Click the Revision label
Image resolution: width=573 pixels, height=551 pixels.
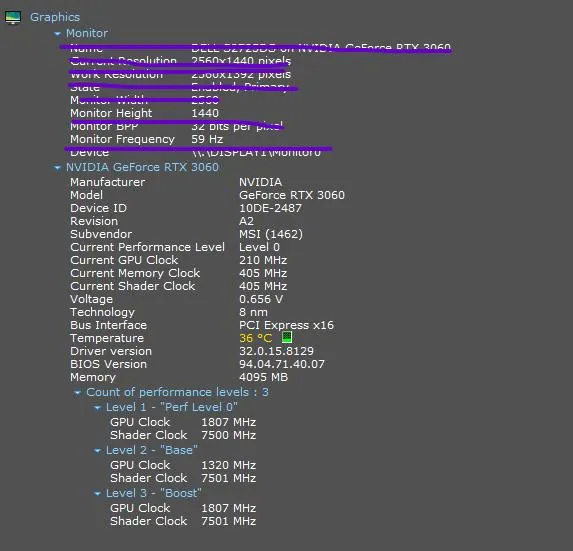click(94, 221)
